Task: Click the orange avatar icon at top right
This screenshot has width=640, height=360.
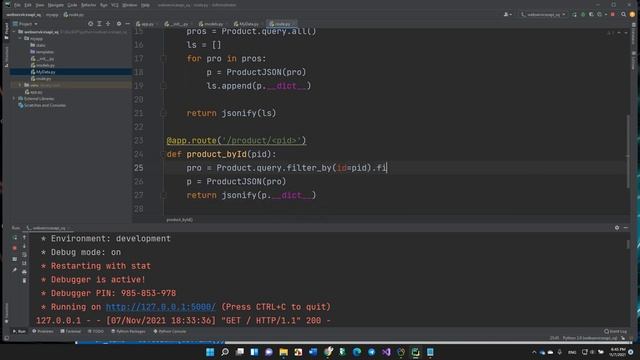Action: tap(632, 14)
